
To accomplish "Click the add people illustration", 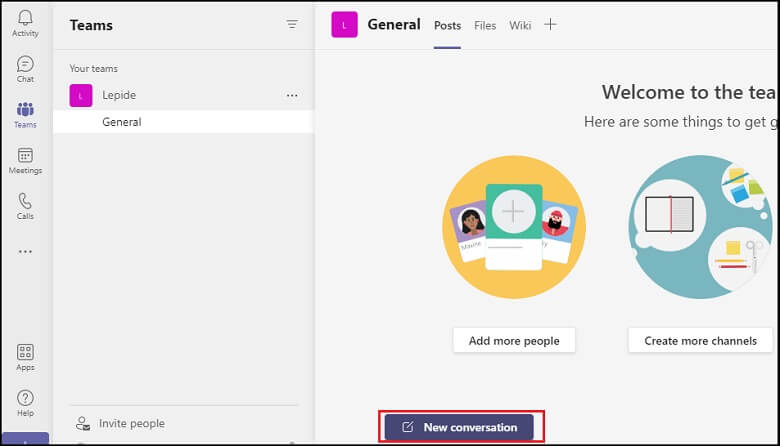I will coord(514,227).
